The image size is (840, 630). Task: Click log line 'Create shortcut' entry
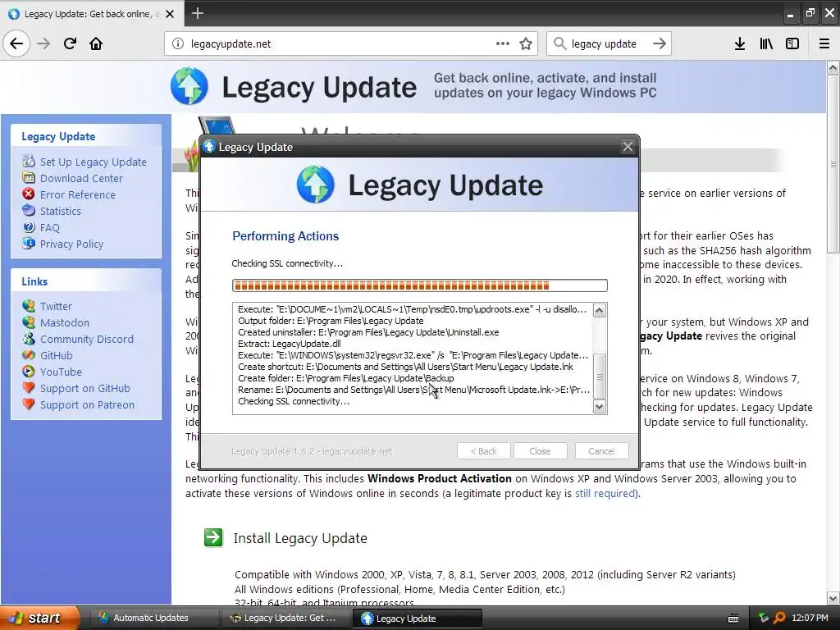pyautogui.click(x=405, y=367)
